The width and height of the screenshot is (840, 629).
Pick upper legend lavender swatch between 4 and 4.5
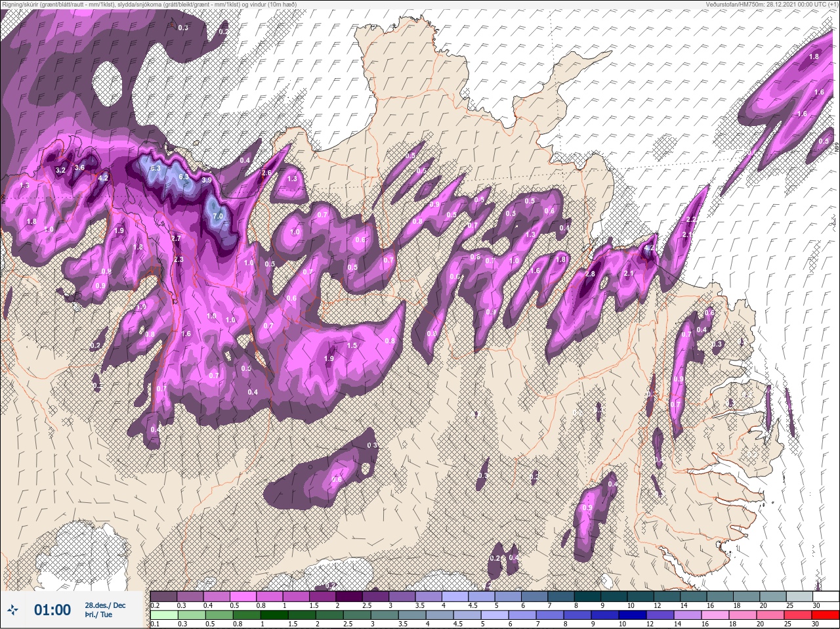455,596
